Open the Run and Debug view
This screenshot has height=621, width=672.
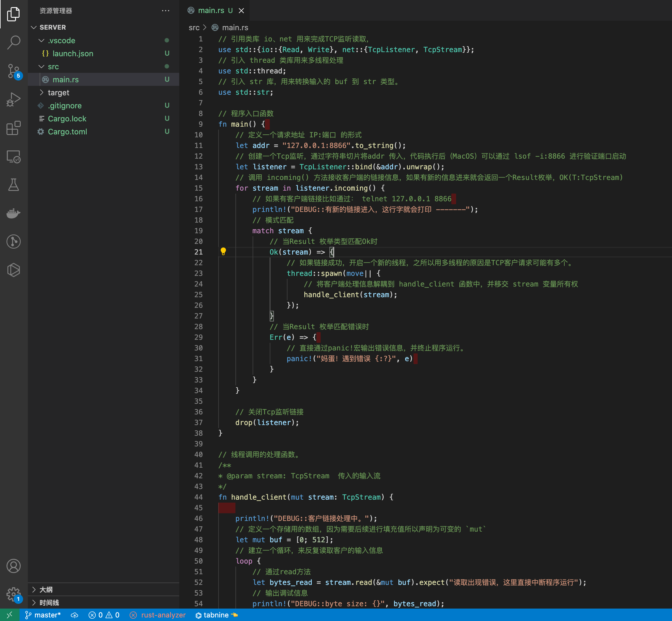13,99
